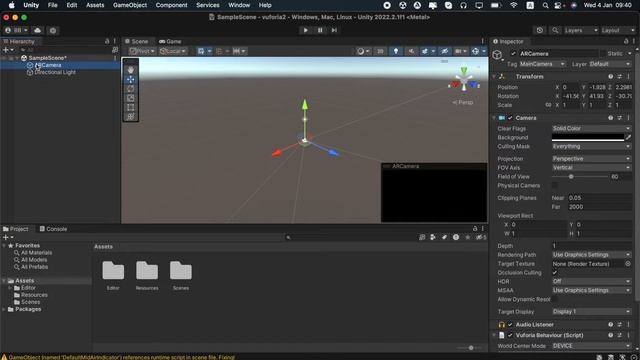Enable the Physical Camera checkbox
The image size is (640, 360).
click(555, 186)
